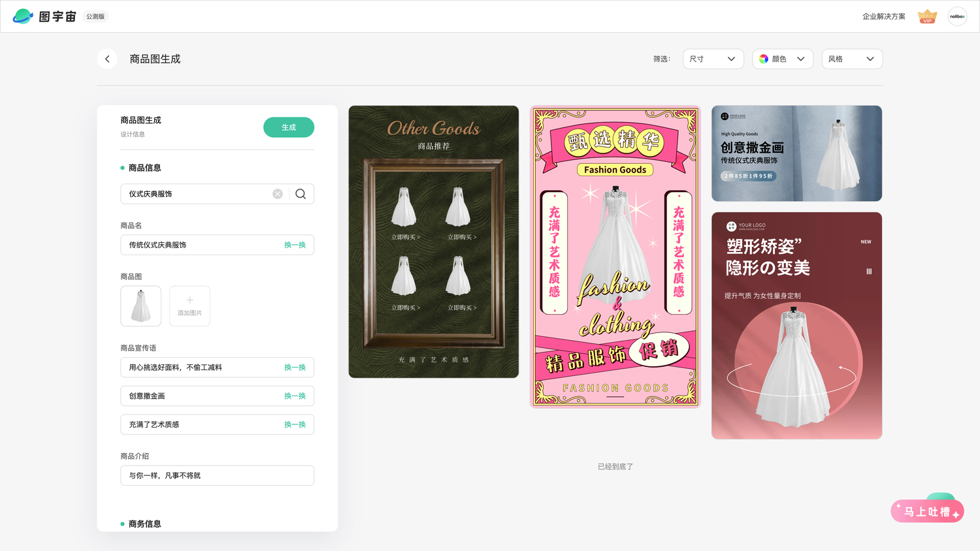Screen dimensions: 980x551
Task: Open the nolibox user avatar
Action: (957, 16)
